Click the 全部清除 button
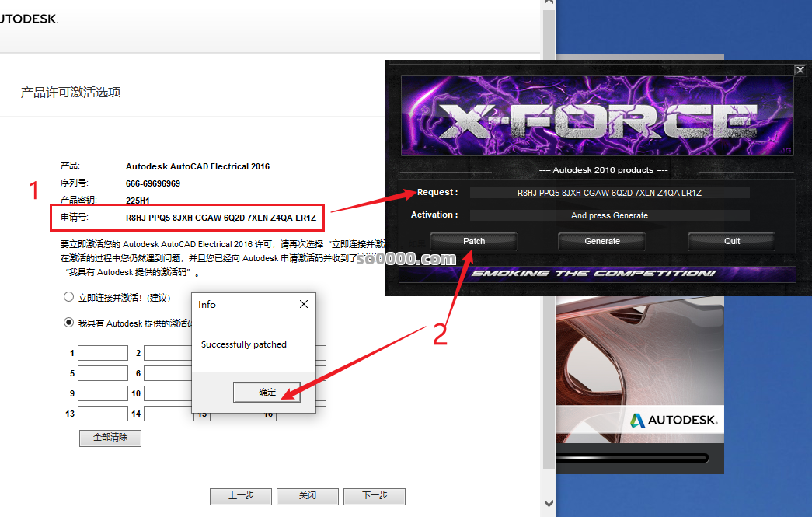Screen dimensions: 812x517 click(110, 438)
